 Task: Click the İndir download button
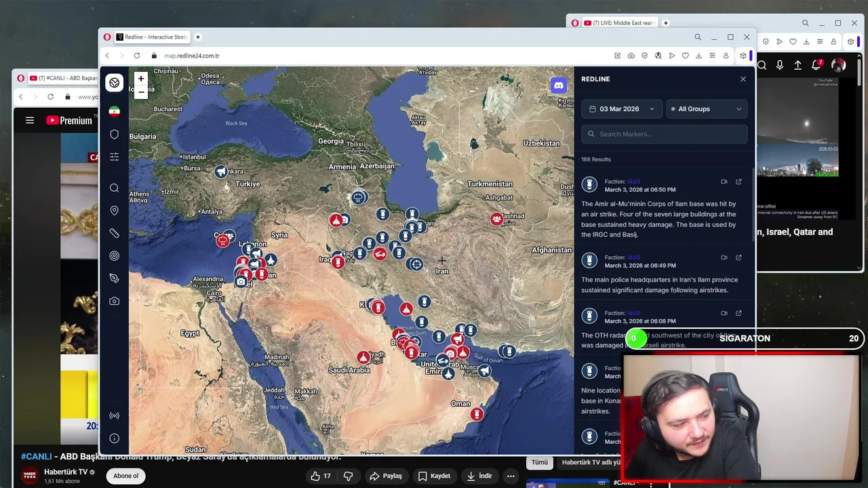click(x=479, y=476)
